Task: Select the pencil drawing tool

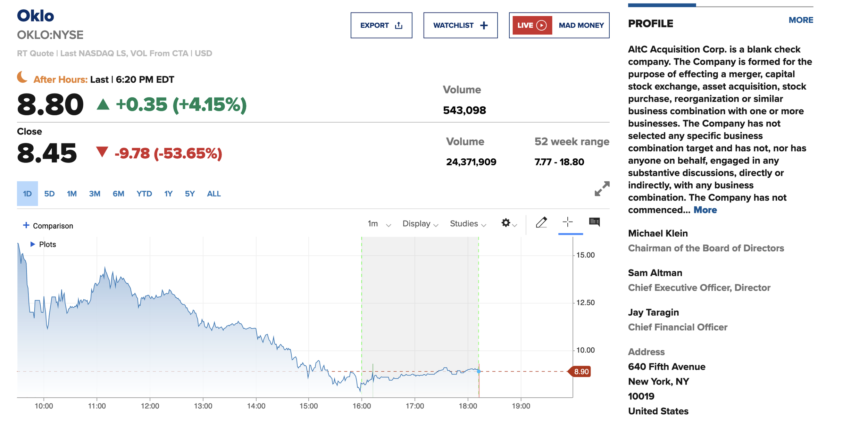Action: (x=541, y=222)
